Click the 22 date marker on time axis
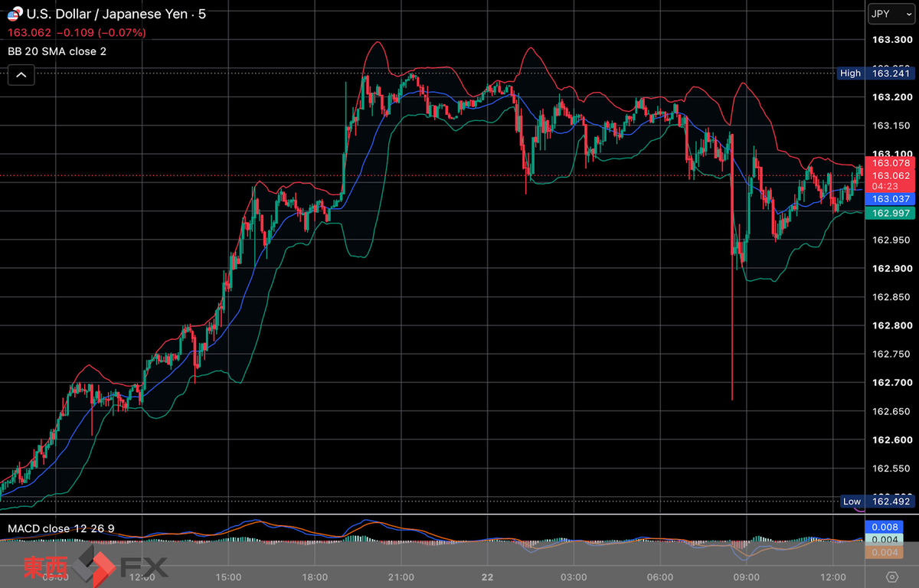Viewport: 919px width, 588px height. coord(488,577)
